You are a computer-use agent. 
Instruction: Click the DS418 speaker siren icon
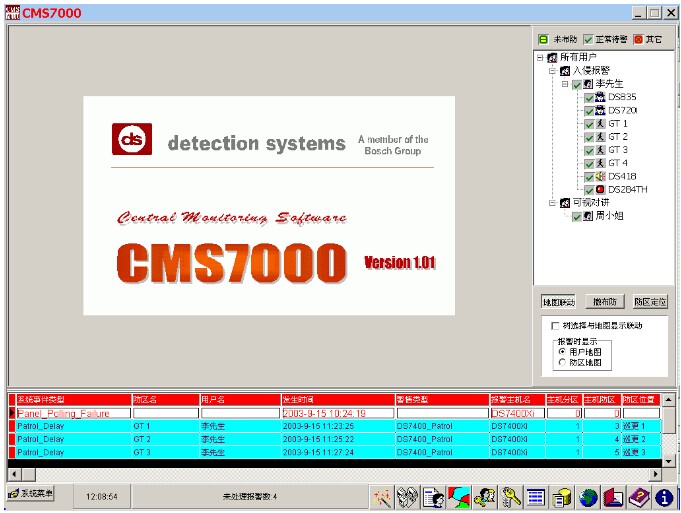[600, 176]
